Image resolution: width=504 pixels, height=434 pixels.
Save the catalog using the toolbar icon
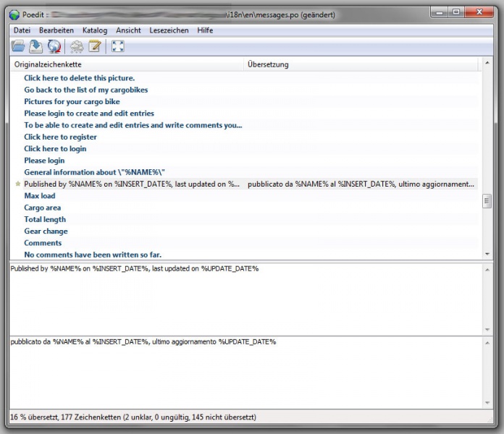pos(36,47)
